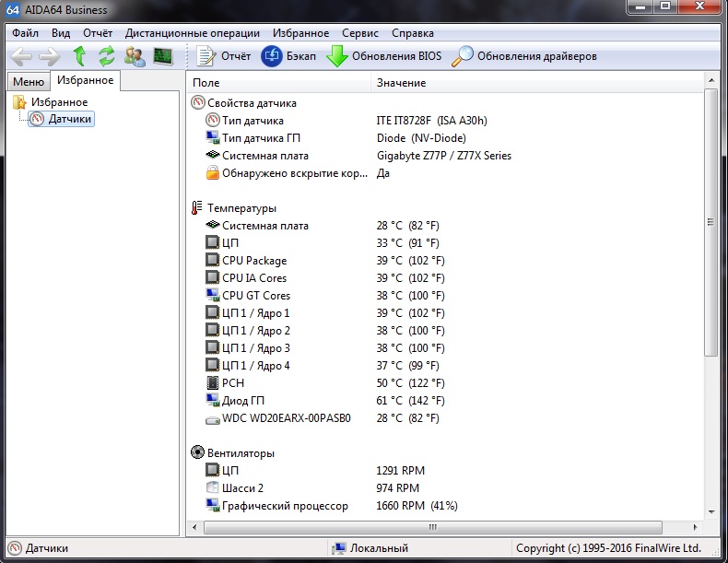Switch to the Меню tab
This screenshot has width=728, height=563.
(28, 82)
